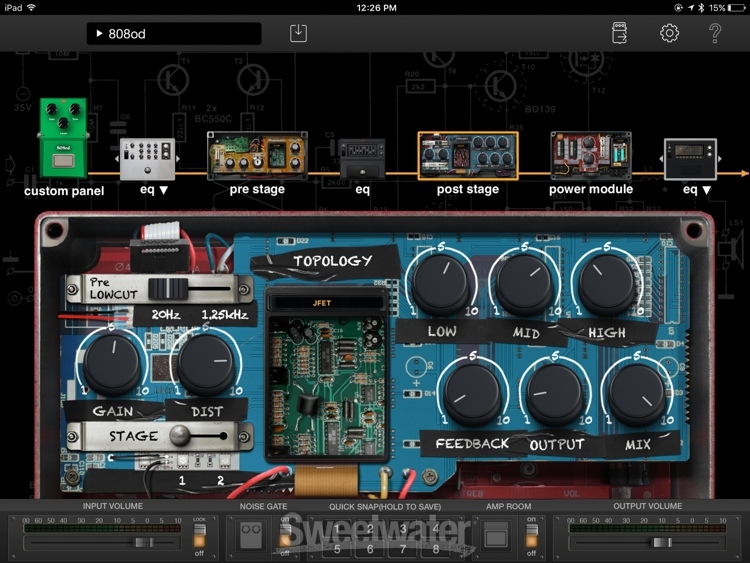
Task: Click the TOPOLOGY label
Action: [x=332, y=261]
